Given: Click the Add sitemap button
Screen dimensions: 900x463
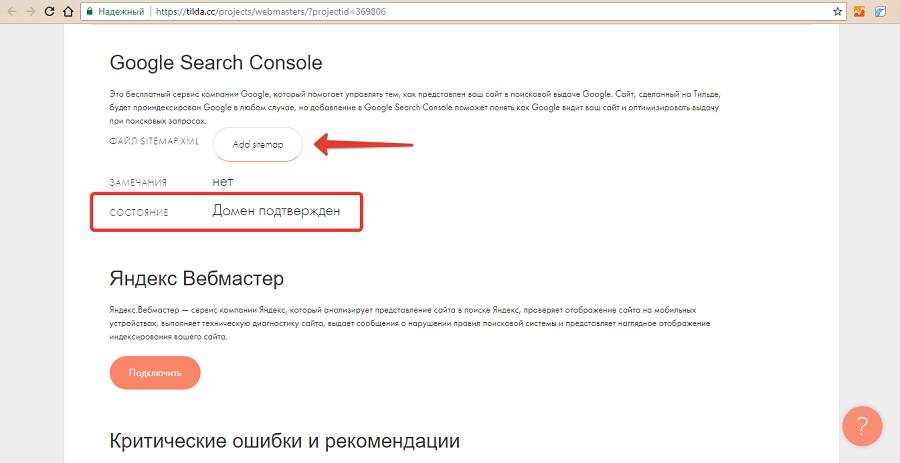Looking at the screenshot, I should click(x=258, y=145).
